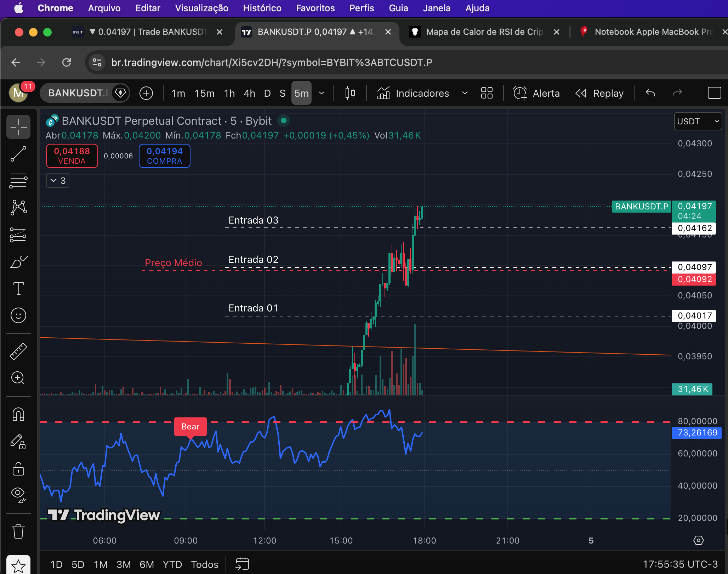Click the blue COMPRA buy button
The image size is (728, 574).
click(x=164, y=156)
